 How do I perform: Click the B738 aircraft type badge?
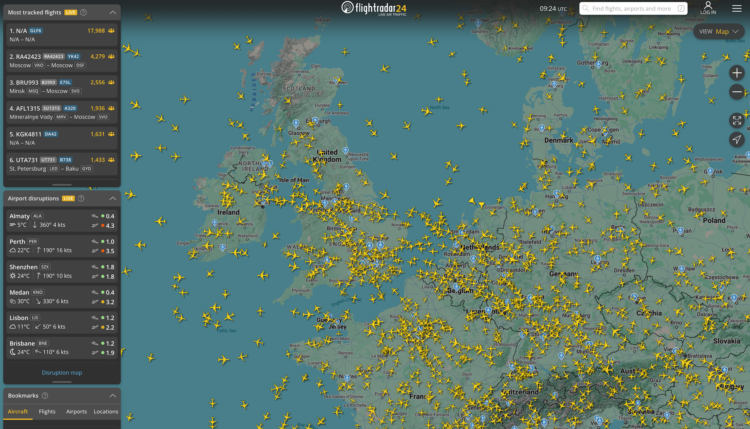[66, 160]
